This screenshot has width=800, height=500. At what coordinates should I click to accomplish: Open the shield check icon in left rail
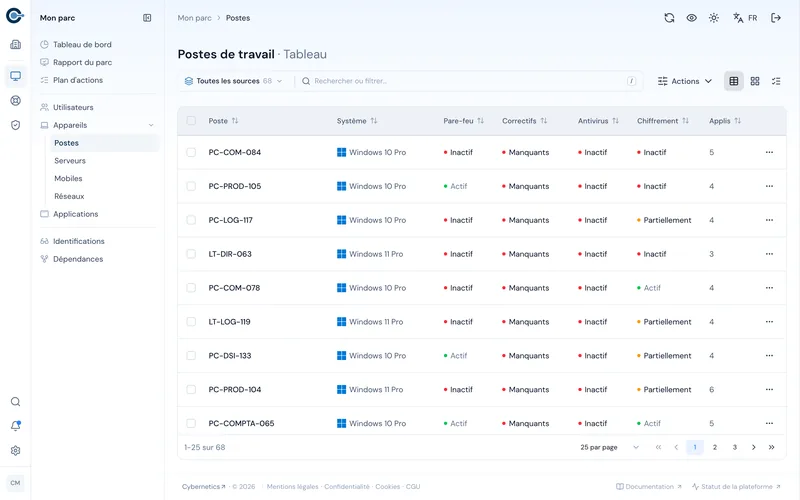(x=15, y=125)
